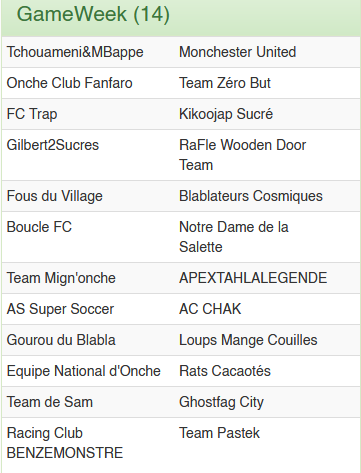Viewport: 361px width, 473px height.
Task: Select the Team Mign'onche entry
Action: [61, 278]
